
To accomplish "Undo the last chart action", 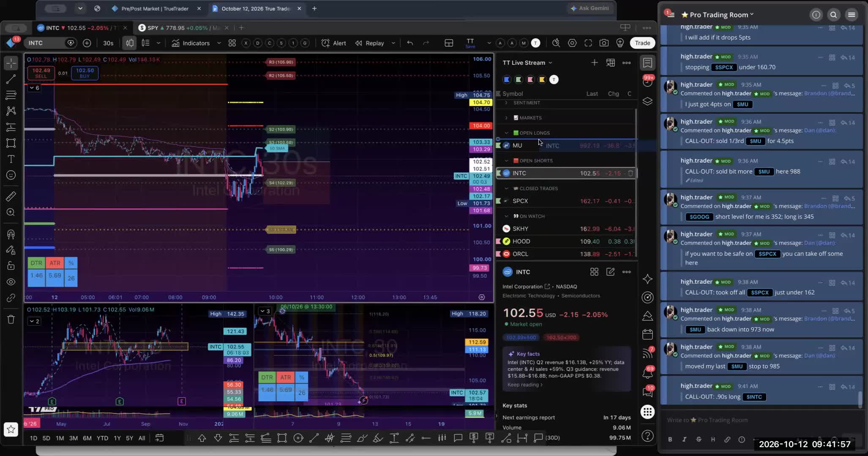I will click(x=410, y=43).
